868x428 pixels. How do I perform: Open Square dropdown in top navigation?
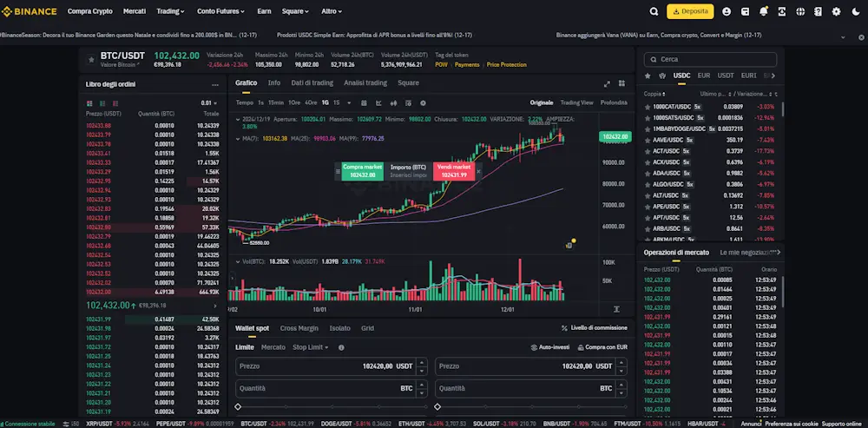[295, 11]
